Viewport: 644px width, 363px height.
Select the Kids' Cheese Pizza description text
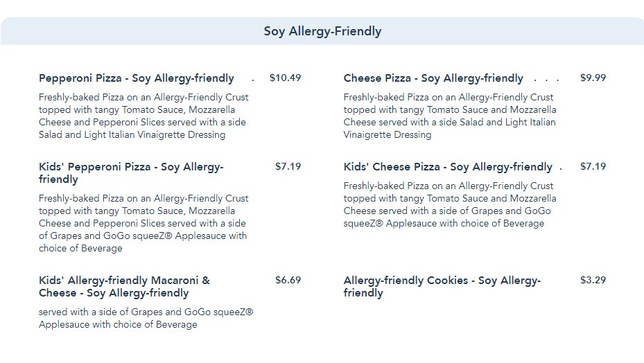point(449,204)
